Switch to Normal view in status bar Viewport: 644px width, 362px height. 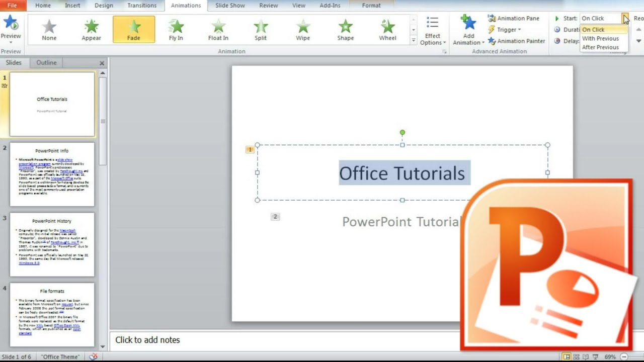567,357
